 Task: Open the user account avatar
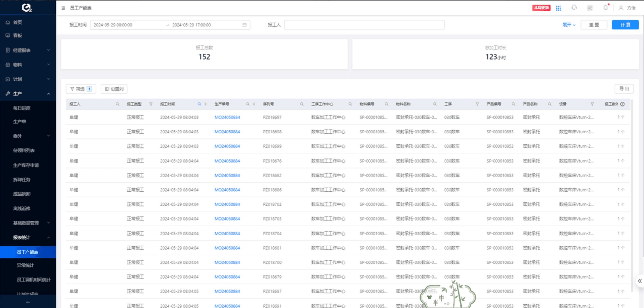(x=621, y=8)
